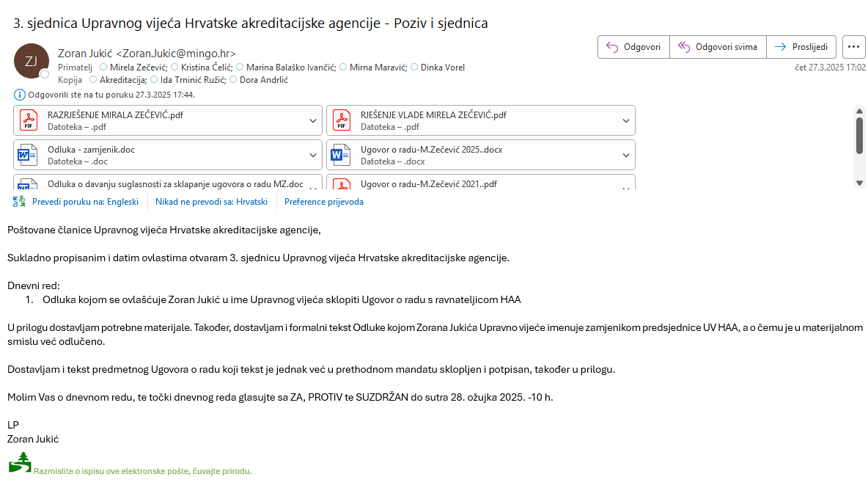Click the ZJ sender avatar circle
Image resolution: width=868 pixels, height=488 pixels.
click(x=32, y=61)
